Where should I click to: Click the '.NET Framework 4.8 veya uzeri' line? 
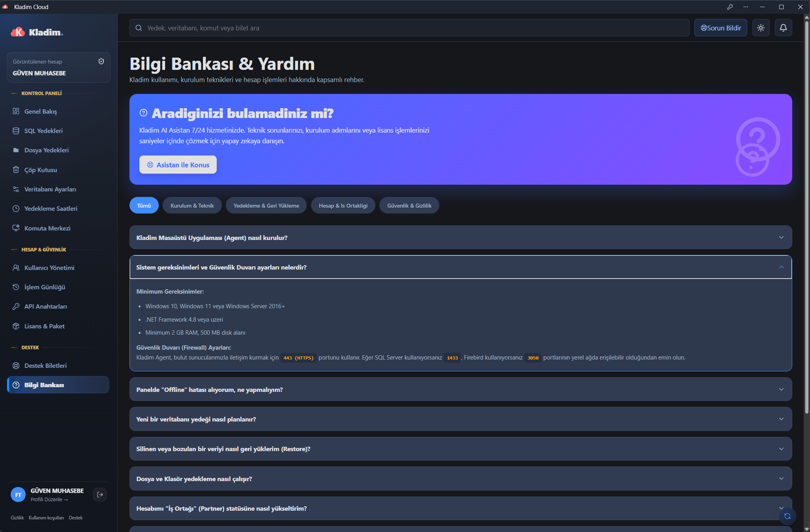pyautogui.click(x=184, y=319)
